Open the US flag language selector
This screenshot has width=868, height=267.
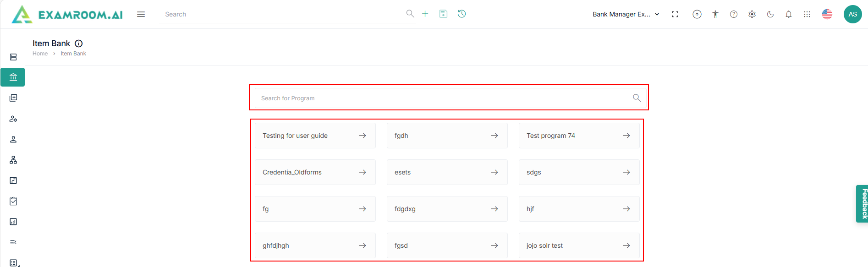click(x=827, y=14)
